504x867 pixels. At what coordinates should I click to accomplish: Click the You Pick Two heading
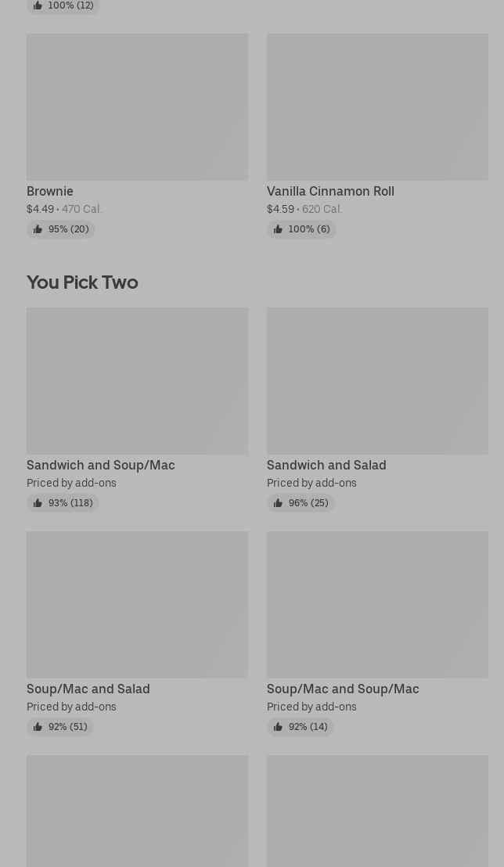tap(82, 282)
